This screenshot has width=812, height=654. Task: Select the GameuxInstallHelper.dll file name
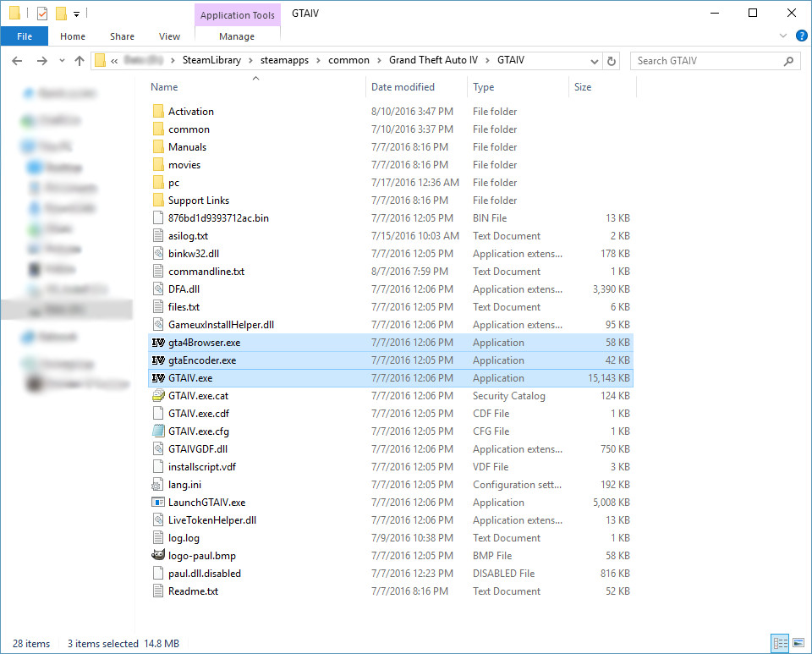[x=221, y=325]
